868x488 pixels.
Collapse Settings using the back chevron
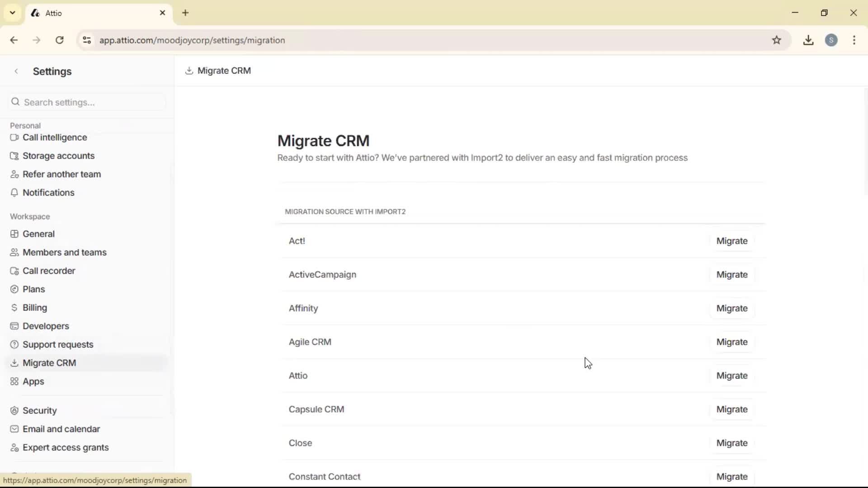16,71
